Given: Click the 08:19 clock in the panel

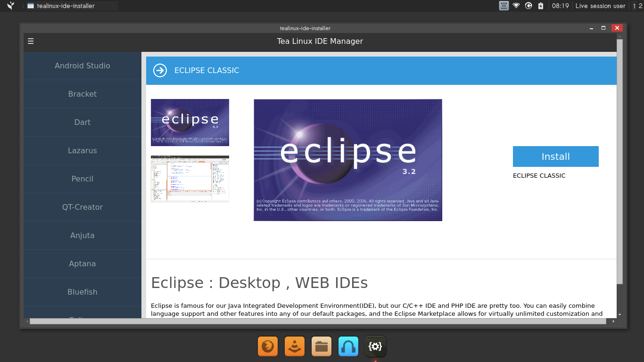Looking at the screenshot, I should [560, 6].
